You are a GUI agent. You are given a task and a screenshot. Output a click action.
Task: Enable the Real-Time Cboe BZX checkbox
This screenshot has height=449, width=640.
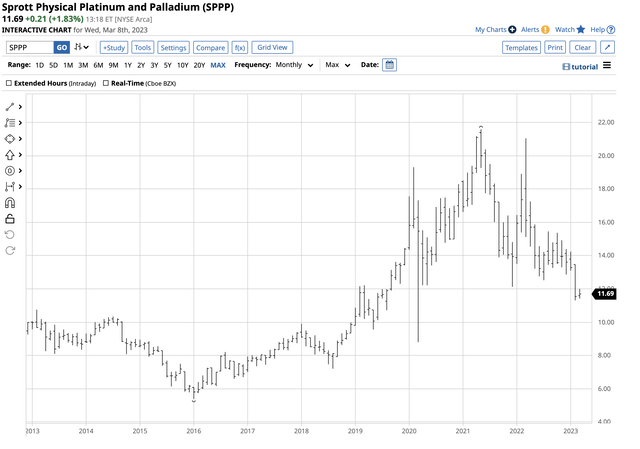coord(106,83)
